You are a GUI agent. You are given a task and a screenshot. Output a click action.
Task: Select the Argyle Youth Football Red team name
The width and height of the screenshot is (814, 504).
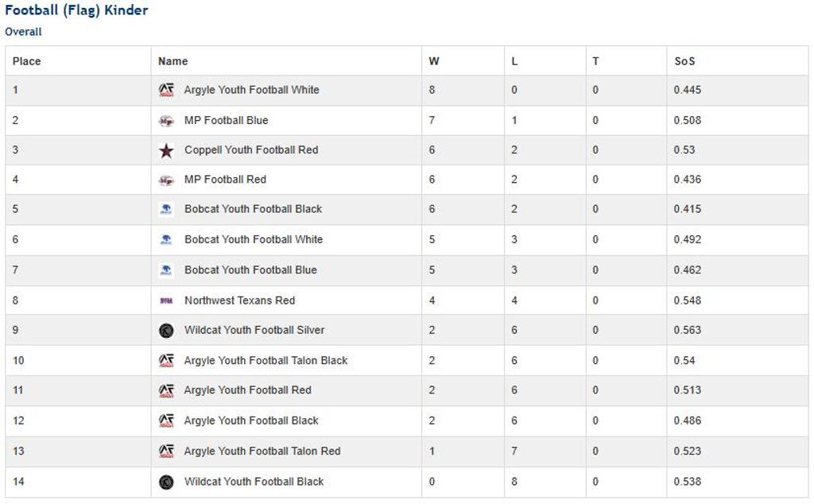247,390
